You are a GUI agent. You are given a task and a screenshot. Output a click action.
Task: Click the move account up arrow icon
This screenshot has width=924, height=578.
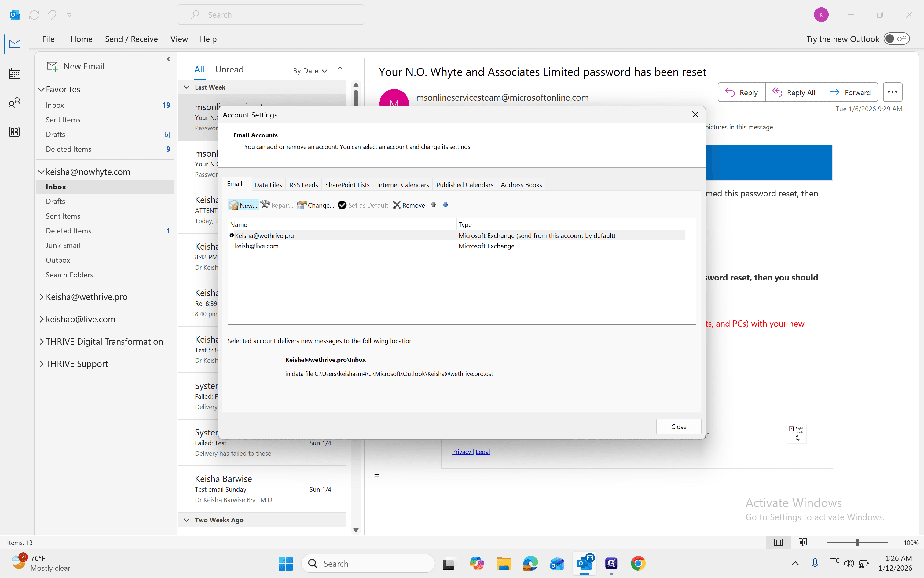pyautogui.click(x=433, y=205)
